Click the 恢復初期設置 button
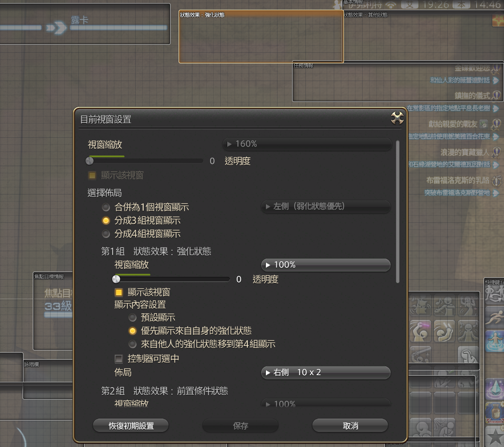 click(x=131, y=426)
